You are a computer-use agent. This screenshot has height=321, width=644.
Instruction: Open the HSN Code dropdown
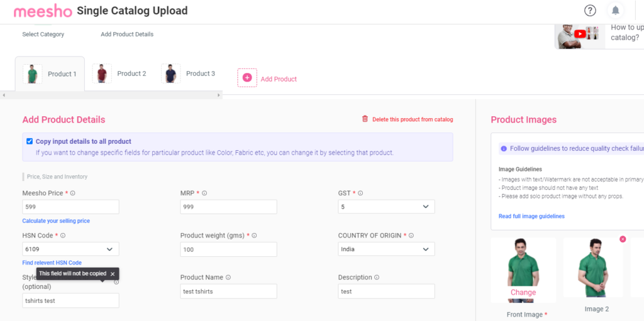[70, 249]
